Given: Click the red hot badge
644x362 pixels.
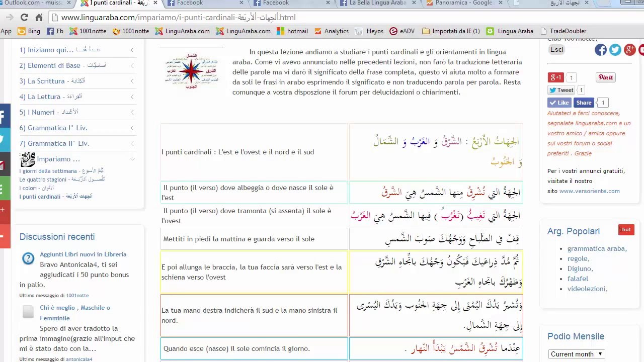Looking at the screenshot, I should pos(626,230).
